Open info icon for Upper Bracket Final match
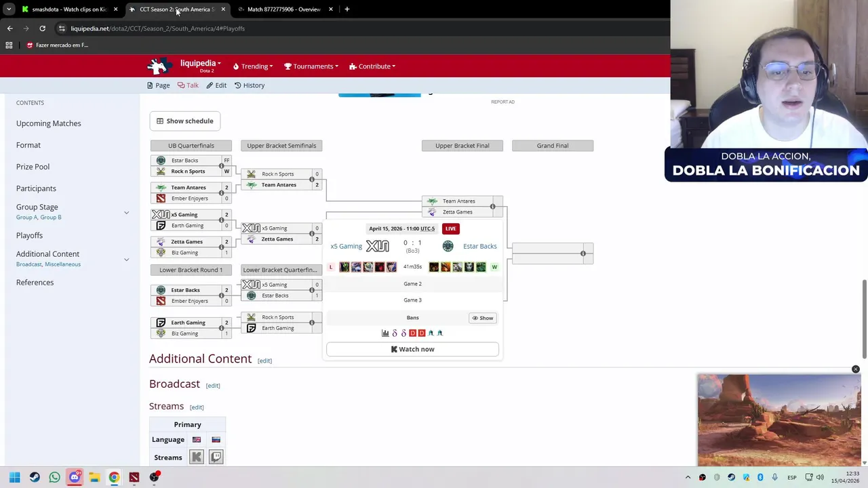 click(493, 207)
